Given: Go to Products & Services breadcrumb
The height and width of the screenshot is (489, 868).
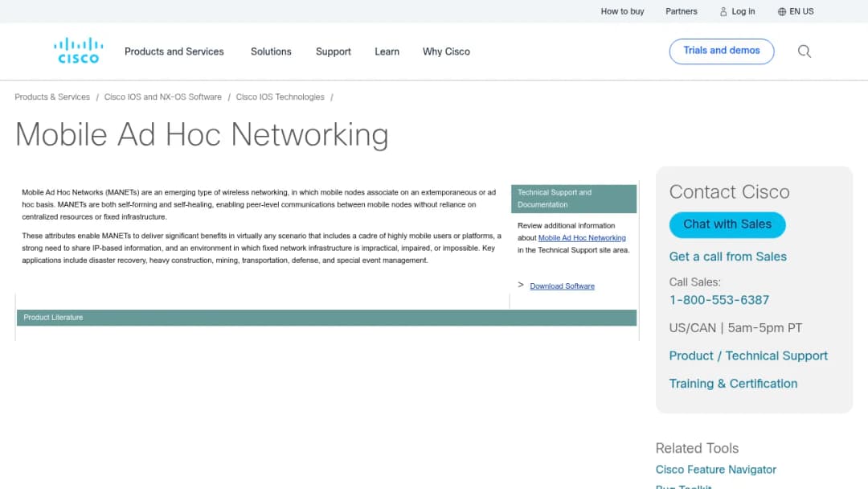Looking at the screenshot, I should pyautogui.click(x=52, y=97).
